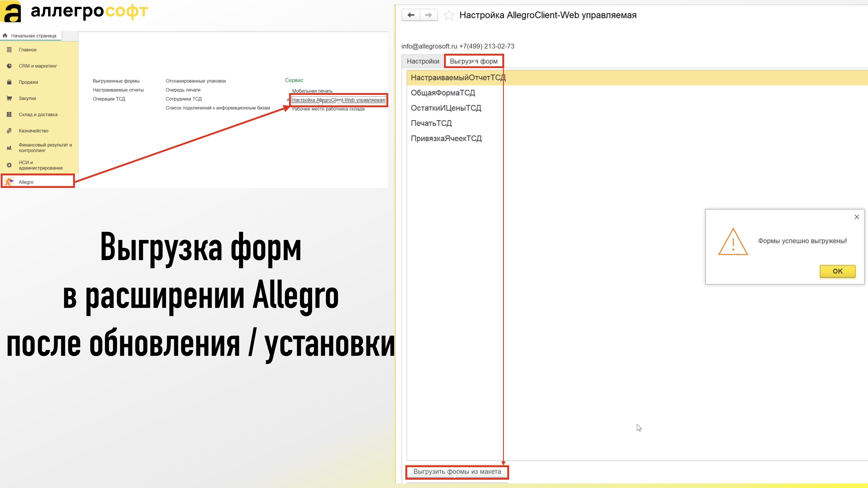Open Настраиваемые отчеты link
This screenshot has width=868, height=488.
click(x=118, y=90)
